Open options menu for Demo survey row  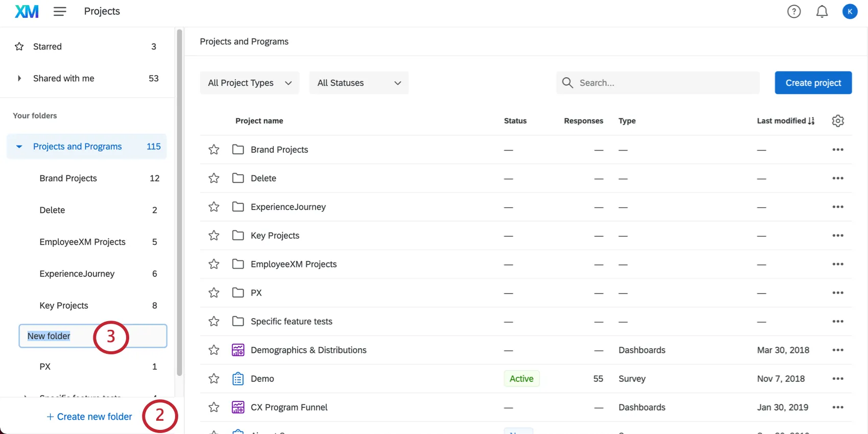(837, 379)
